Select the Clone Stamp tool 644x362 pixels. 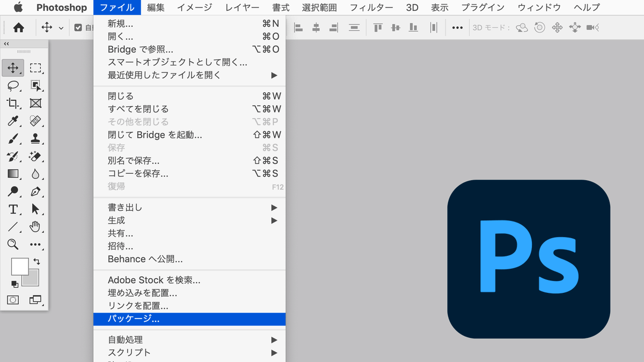pos(35,138)
